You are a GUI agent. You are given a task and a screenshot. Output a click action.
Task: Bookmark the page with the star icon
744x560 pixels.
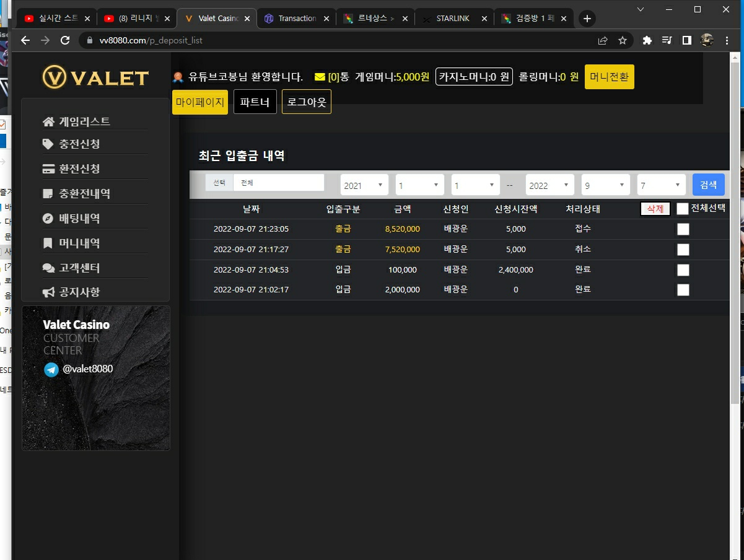623,40
